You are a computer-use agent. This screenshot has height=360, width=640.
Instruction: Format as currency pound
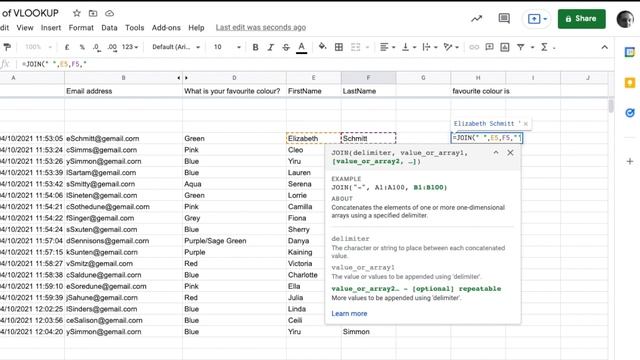pos(67,47)
